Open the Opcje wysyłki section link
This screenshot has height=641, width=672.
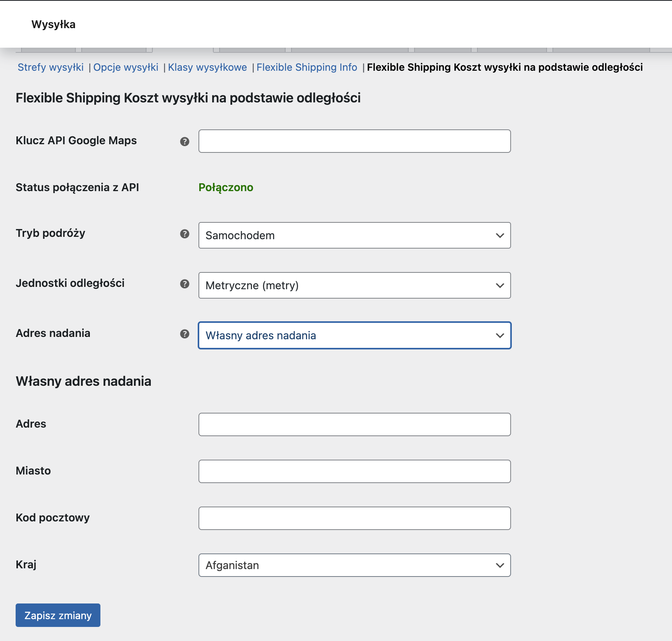[126, 67]
